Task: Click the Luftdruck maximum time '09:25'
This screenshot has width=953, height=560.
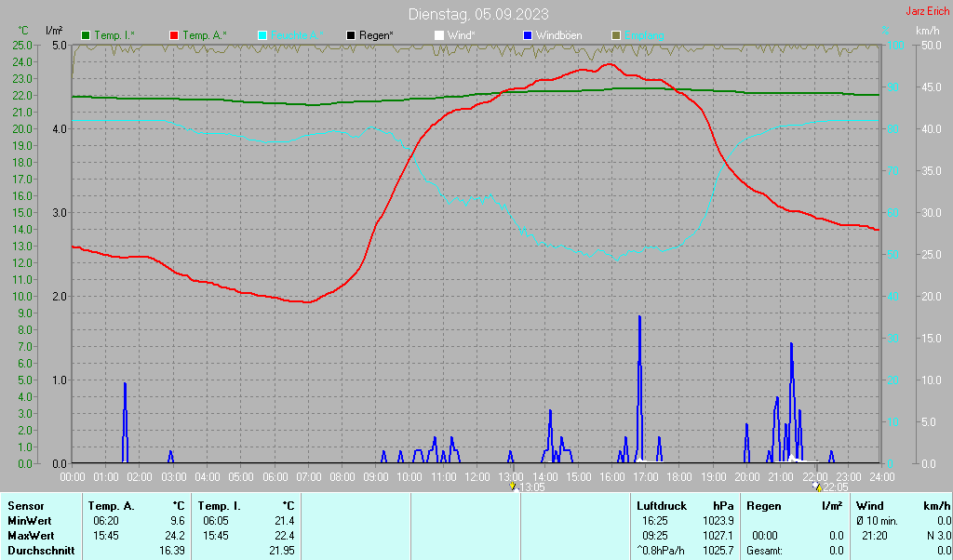Action: tap(654, 536)
